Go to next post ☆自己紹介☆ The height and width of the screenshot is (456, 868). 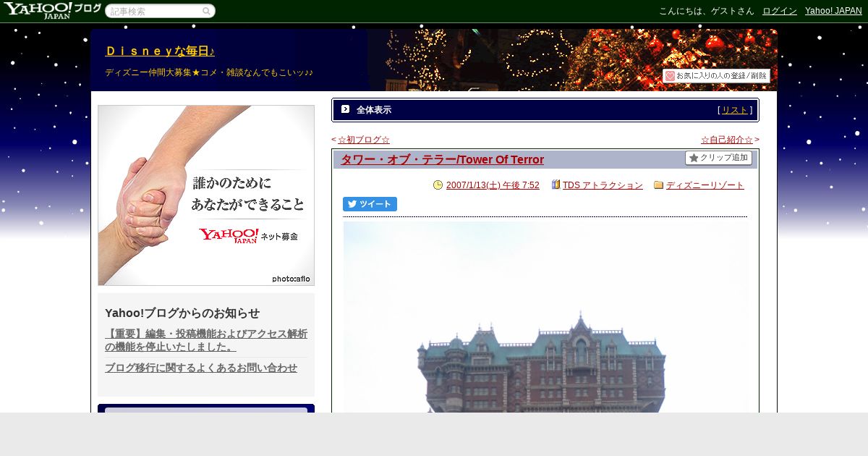click(x=727, y=140)
